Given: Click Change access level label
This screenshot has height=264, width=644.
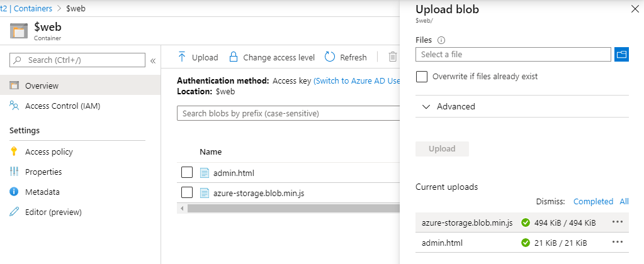Looking at the screenshot, I should tap(279, 57).
